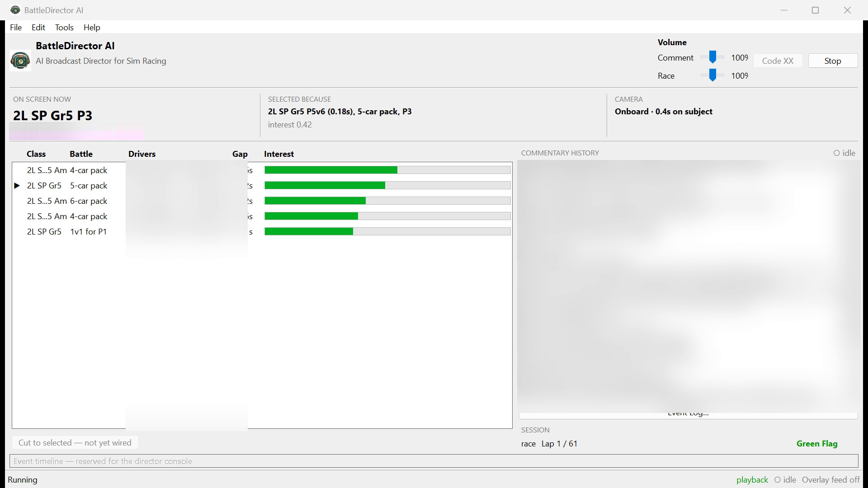The height and width of the screenshot is (488, 868).
Task: Click the Green Flag status
Action: 817,444
